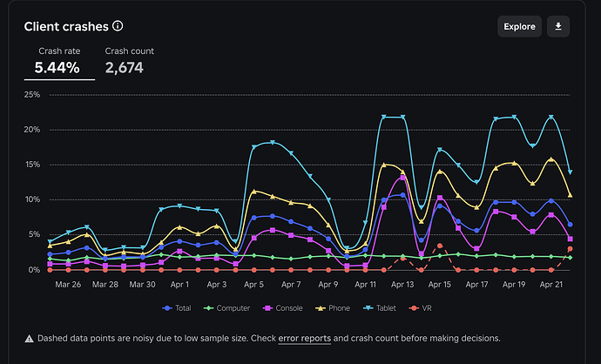Click the download icon button

coord(558,26)
